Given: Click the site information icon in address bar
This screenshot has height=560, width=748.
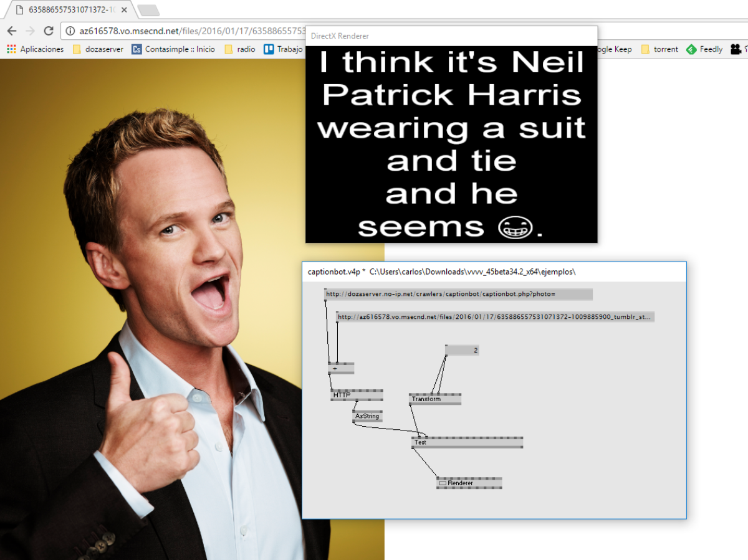Looking at the screenshot, I should 70,31.
